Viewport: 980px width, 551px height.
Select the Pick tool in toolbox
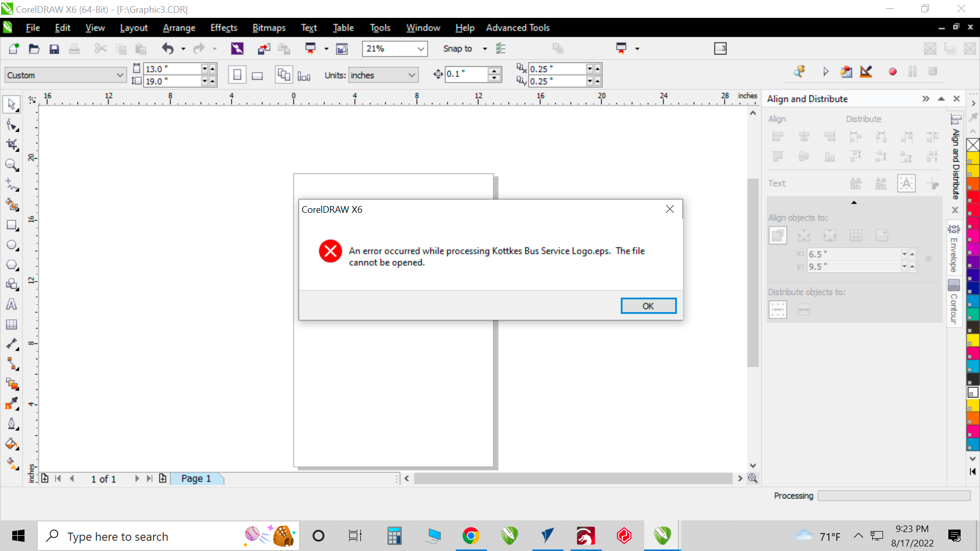pyautogui.click(x=11, y=104)
